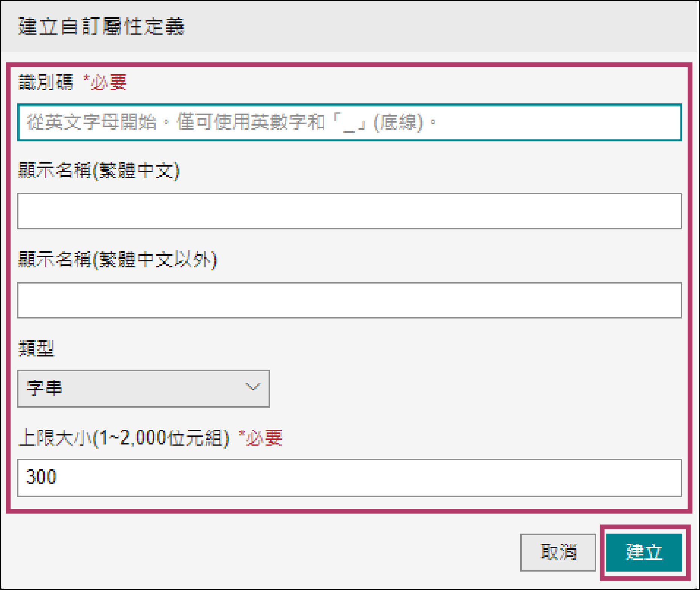Screen dimensions: 700x590
Task: Focus the 顯示名稱(繁體中文) text box
Action: (349, 211)
